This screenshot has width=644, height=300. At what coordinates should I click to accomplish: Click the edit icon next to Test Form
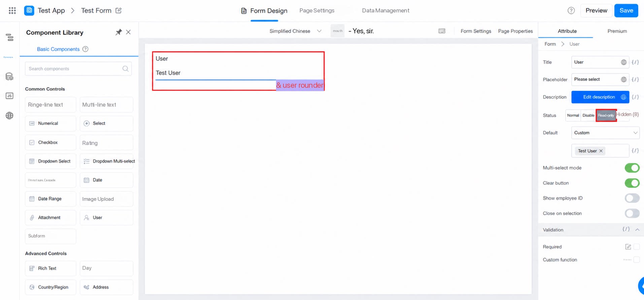point(118,10)
